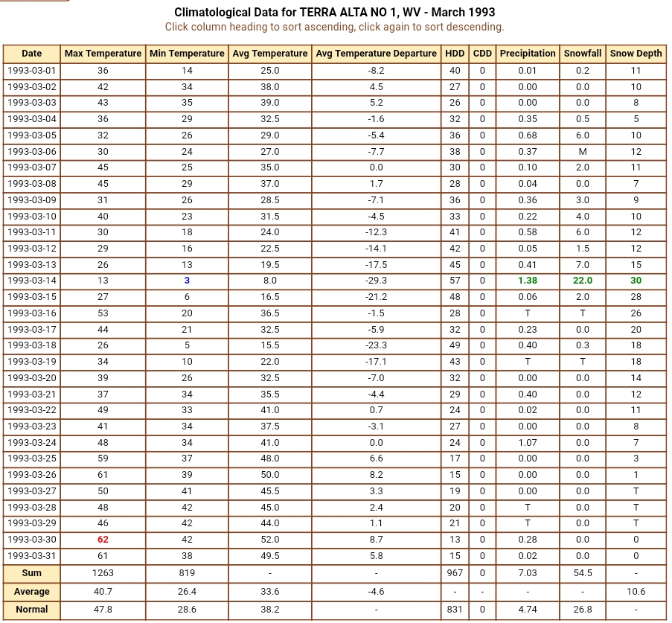
Task: Select the green snow depth value 30
Action: pyautogui.click(x=636, y=281)
